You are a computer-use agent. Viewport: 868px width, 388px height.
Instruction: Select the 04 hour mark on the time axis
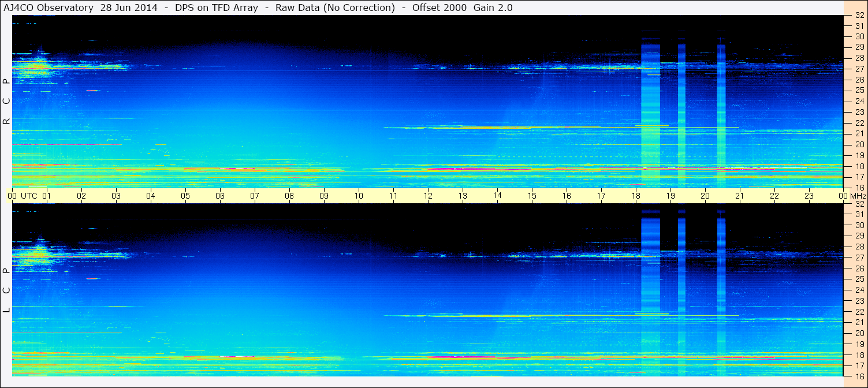pyautogui.click(x=151, y=196)
